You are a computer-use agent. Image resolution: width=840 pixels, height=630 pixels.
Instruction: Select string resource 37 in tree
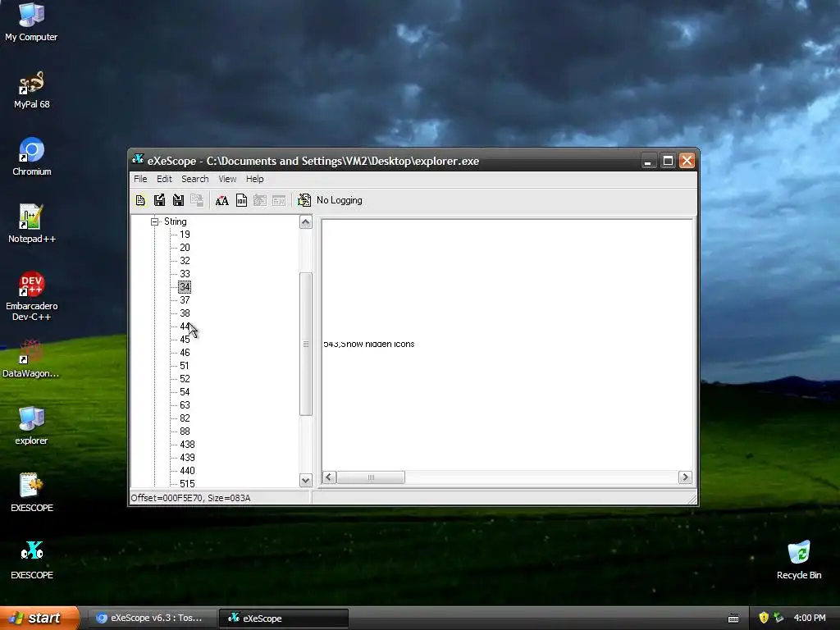click(185, 300)
